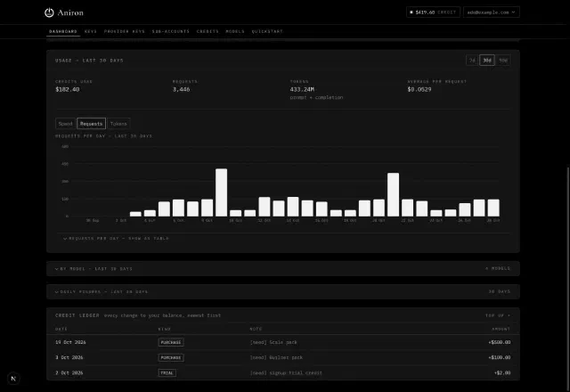Click the second-tallest bar near 21 Oct

pyautogui.click(x=393, y=194)
